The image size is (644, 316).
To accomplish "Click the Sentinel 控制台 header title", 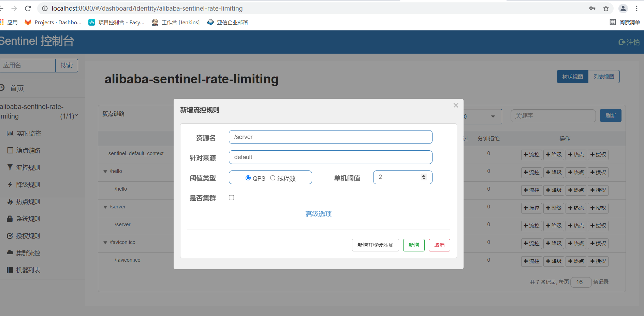I will [37, 41].
